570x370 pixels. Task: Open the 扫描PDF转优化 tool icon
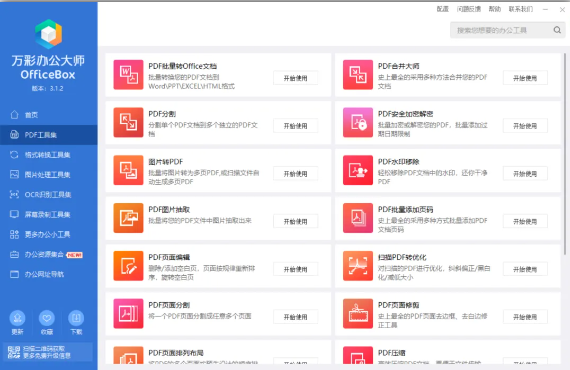click(358, 266)
